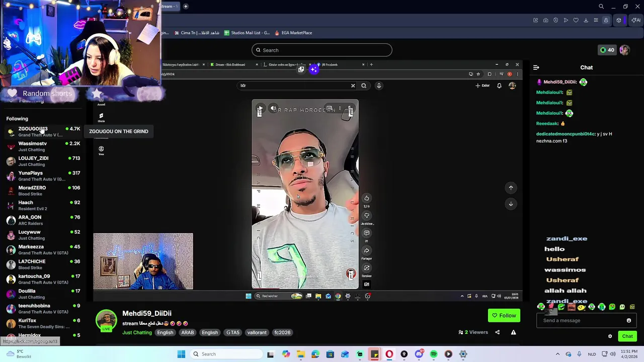The width and height of the screenshot is (644, 362).
Task: Open YunaPlays channel in sidebar
Action: [x=43, y=175]
